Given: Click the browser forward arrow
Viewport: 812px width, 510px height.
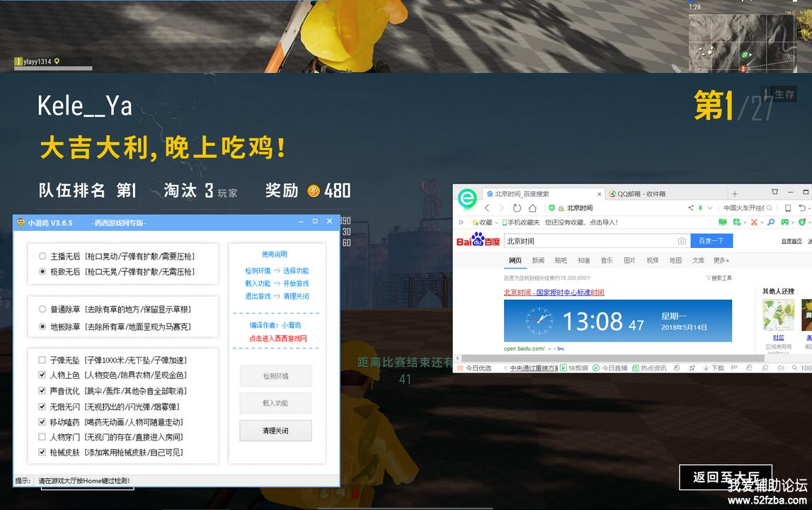Looking at the screenshot, I should pos(501,208).
